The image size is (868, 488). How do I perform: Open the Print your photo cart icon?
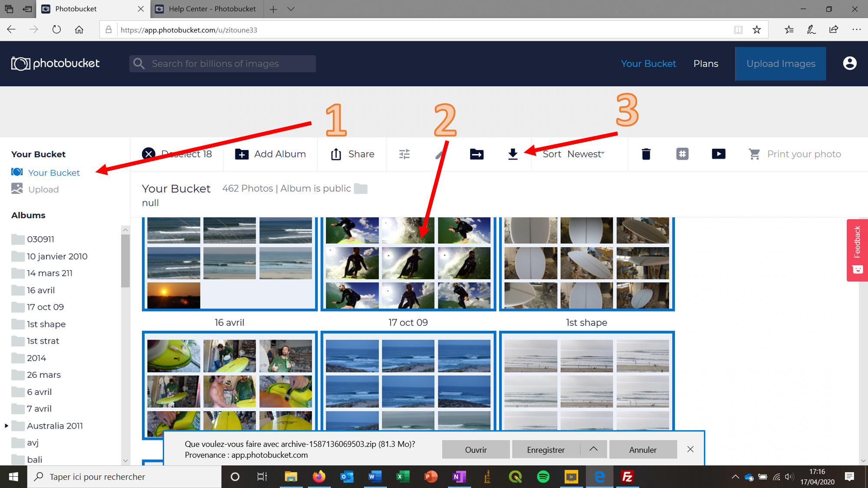coord(755,154)
